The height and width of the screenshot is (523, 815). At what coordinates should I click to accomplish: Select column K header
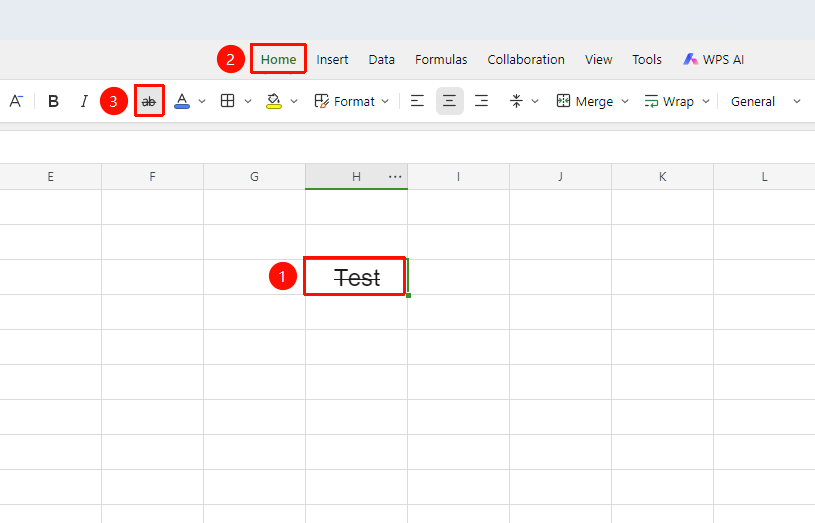662,177
